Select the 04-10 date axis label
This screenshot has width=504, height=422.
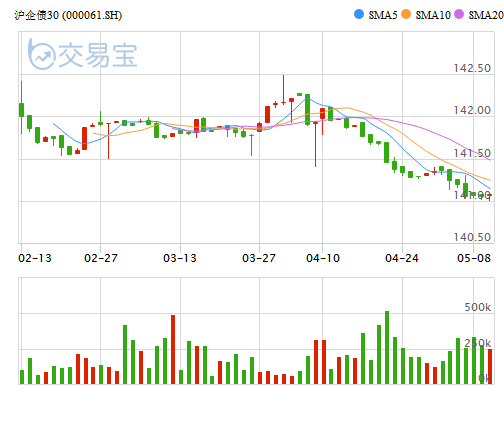(323, 258)
